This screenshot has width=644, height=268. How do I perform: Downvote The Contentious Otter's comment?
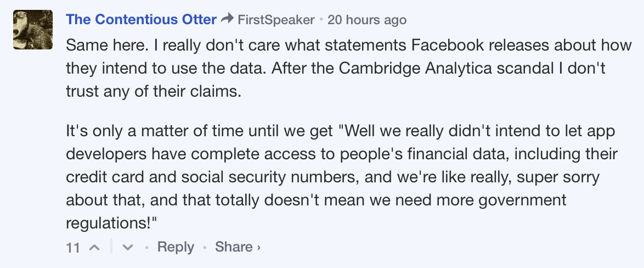[128, 247]
